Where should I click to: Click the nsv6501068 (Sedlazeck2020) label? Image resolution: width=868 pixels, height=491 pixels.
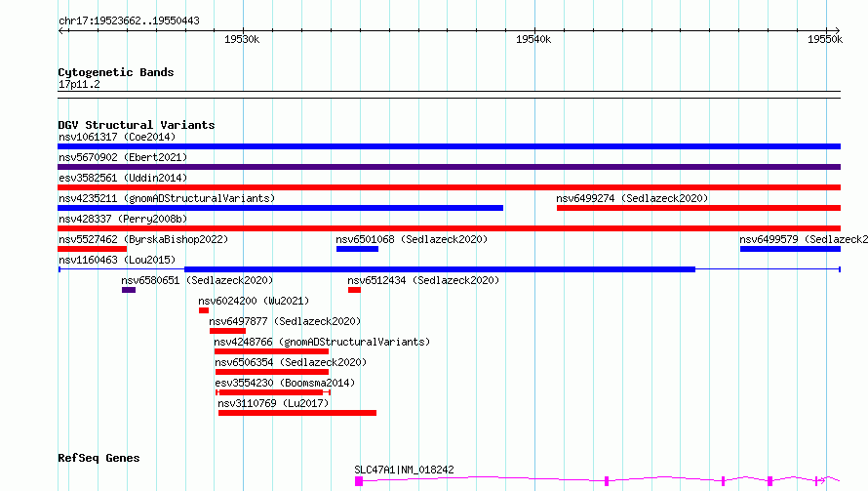coord(412,239)
